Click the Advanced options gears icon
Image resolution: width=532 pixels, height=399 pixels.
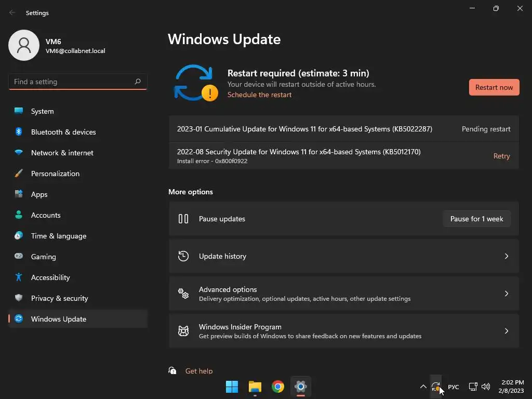pyautogui.click(x=183, y=294)
